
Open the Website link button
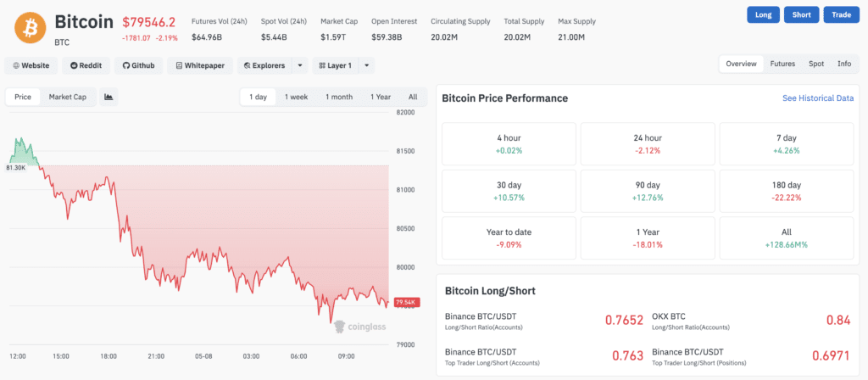pos(31,65)
